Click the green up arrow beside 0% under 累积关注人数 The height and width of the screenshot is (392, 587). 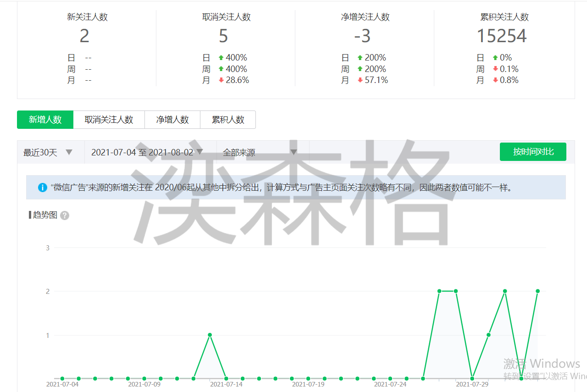pos(495,58)
